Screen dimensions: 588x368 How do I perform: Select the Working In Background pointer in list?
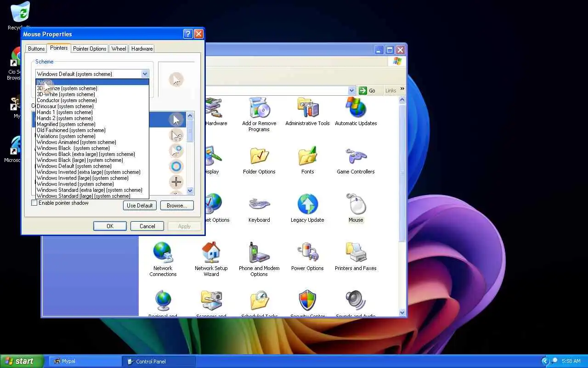pos(176,151)
